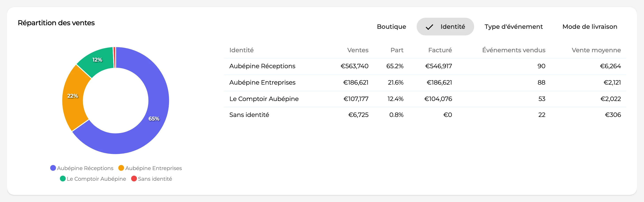
Task: Toggle Le Comptoir Aubépine legend item
Action: click(x=93, y=179)
